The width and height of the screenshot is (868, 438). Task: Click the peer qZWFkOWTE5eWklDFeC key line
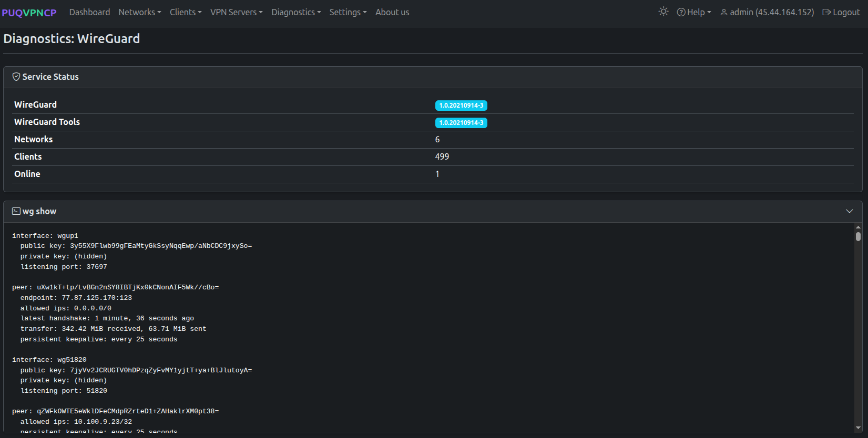point(116,411)
